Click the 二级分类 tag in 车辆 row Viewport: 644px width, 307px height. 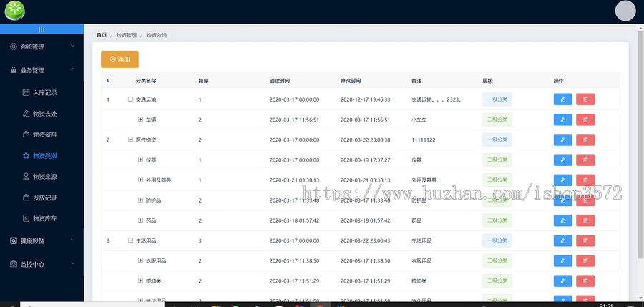tap(497, 120)
